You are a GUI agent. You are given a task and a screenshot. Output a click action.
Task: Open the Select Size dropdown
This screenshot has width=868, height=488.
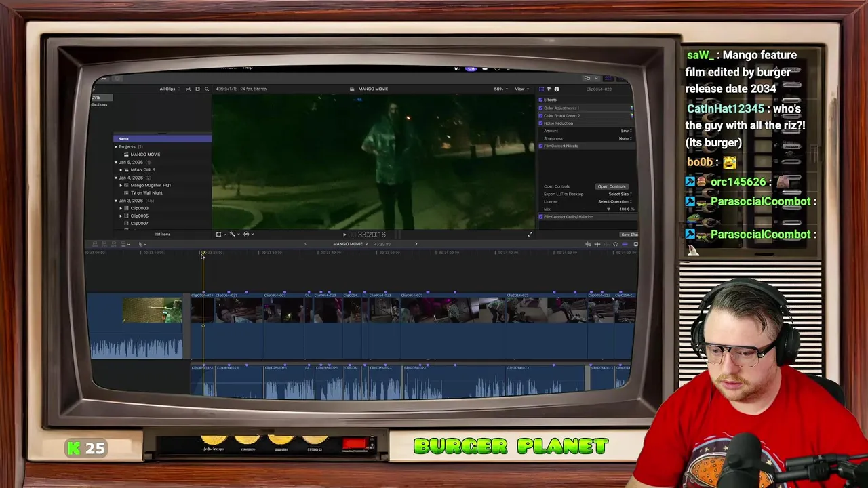(620, 194)
